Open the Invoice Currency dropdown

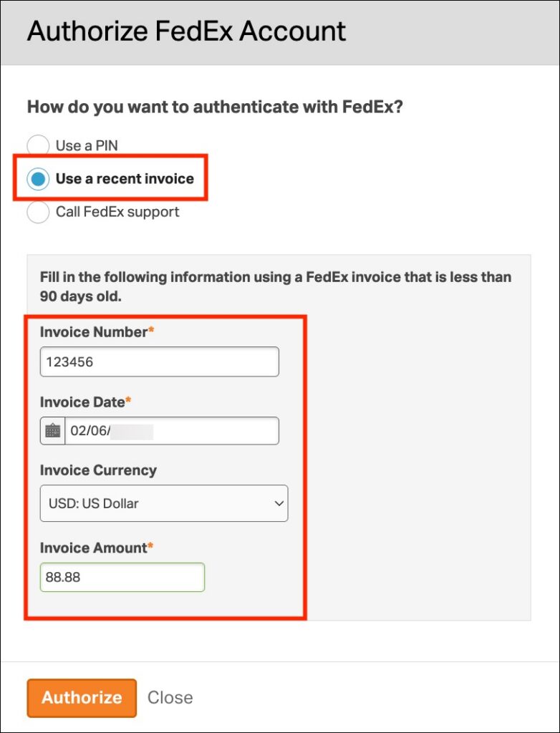[164, 503]
